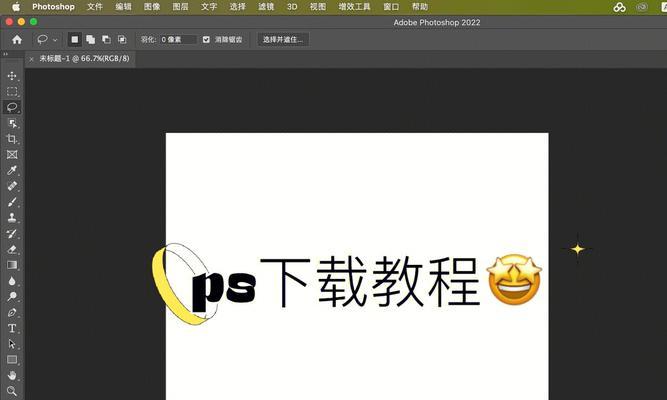Open the 滤镜 menu
The width and height of the screenshot is (667, 400).
click(x=266, y=7)
